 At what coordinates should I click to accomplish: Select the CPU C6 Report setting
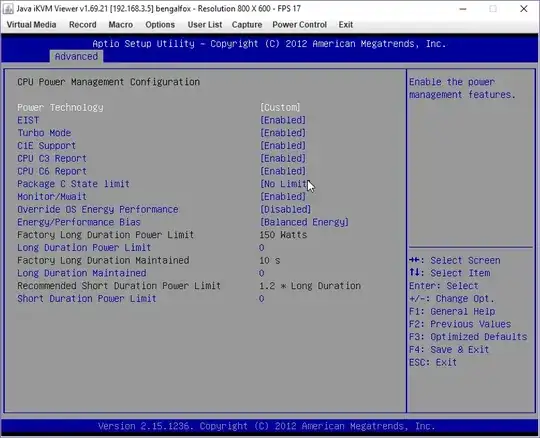coord(52,171)
